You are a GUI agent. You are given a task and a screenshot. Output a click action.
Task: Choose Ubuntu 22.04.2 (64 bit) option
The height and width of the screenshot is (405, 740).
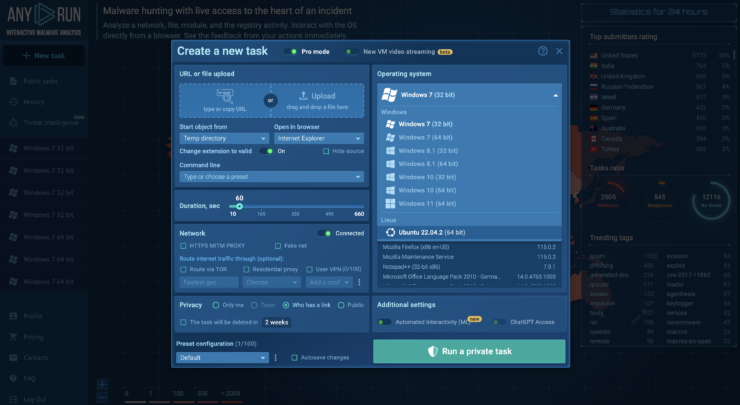point(470,232)
